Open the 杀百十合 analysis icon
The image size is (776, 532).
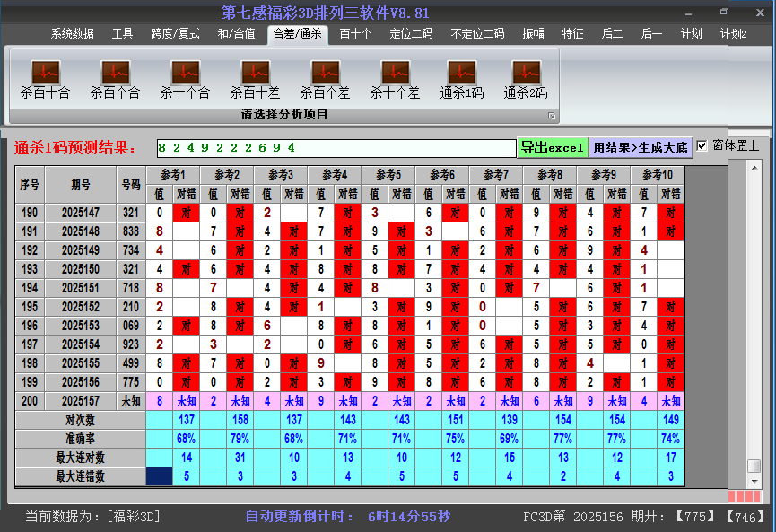coord(45,80)
